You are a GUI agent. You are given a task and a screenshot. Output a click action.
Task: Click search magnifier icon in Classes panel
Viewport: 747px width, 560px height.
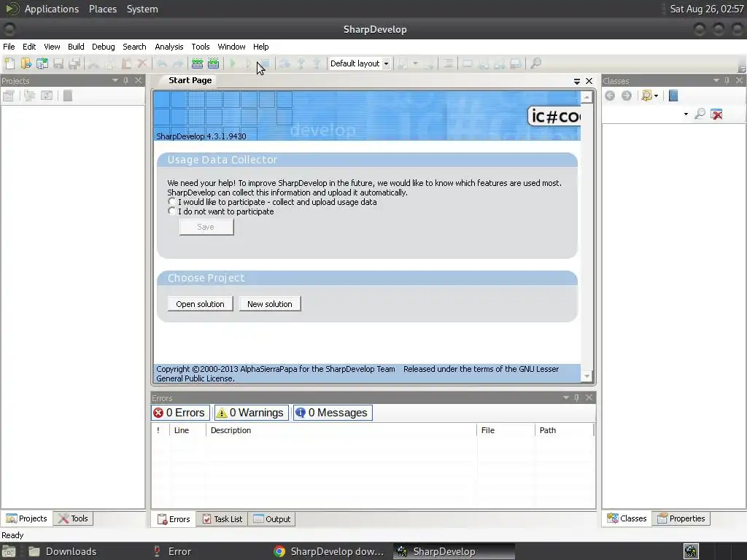pos(700,114)
